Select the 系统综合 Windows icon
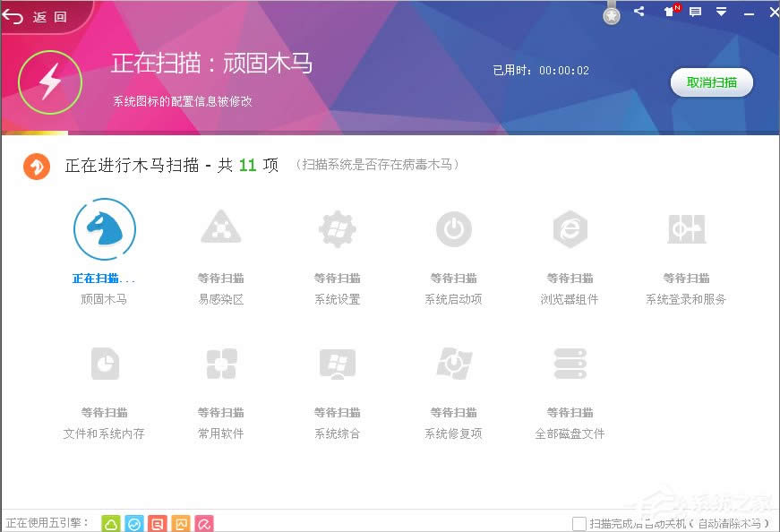This screenshot has width=780, height=532. pos(337,363)
